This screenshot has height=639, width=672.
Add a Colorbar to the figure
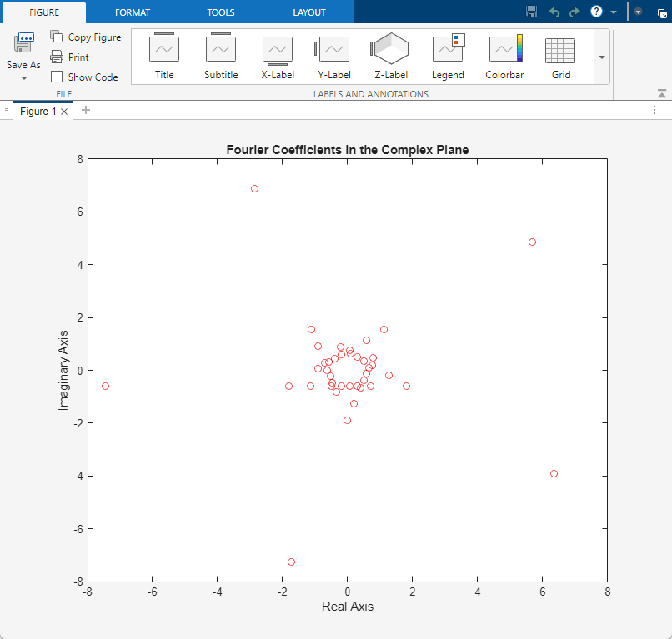point(504,57)
